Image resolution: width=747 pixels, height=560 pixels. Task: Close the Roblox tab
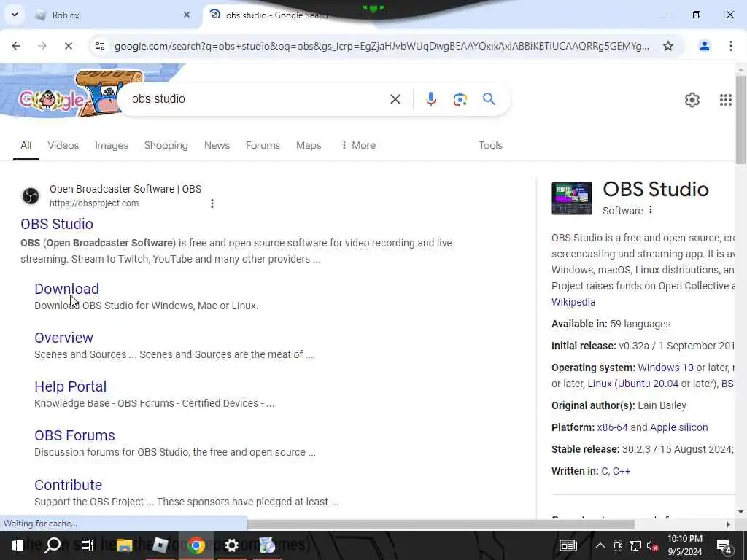[186, 15]
